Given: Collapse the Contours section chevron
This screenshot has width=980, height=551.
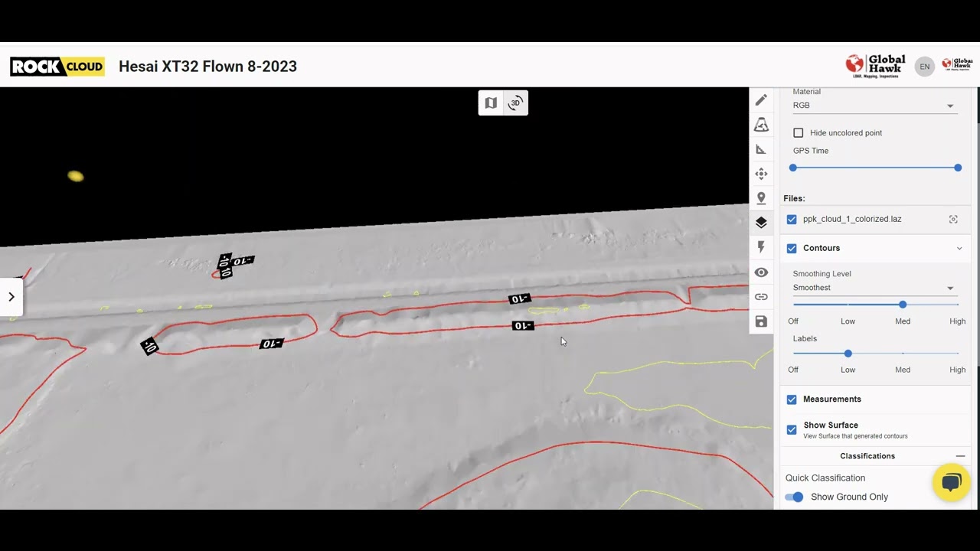Looking at the screenshot, I should (x=959, y=248).
